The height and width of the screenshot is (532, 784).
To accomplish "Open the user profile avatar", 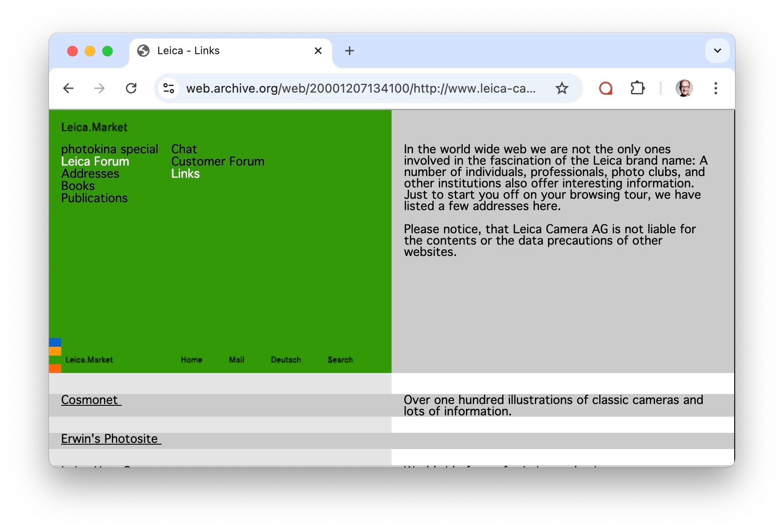I will 683,89.
